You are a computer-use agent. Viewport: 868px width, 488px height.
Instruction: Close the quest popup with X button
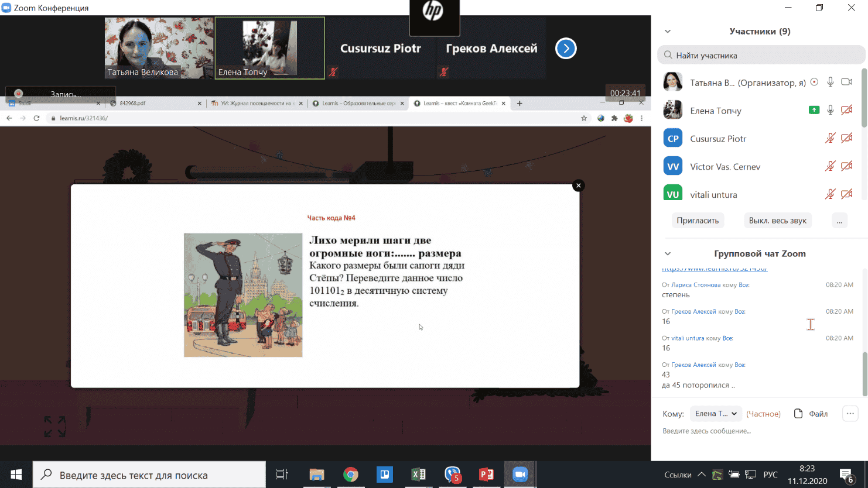578,185
